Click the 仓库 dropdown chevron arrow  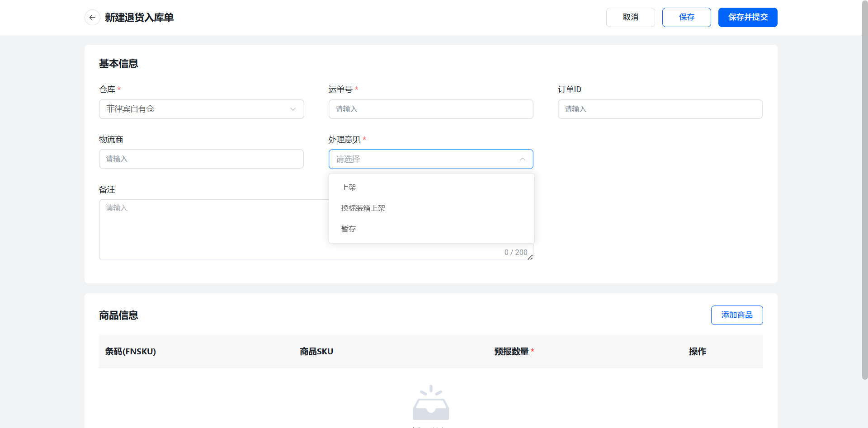click(x=292, y=109)
